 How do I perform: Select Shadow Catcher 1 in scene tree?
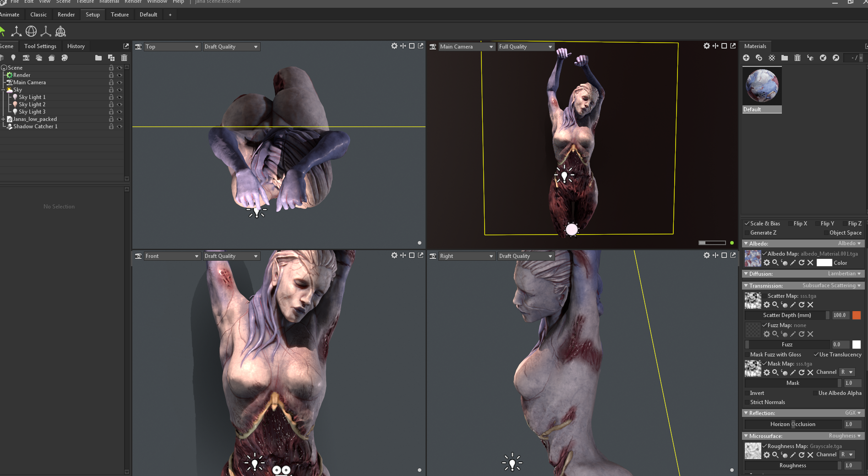[35, 126]
